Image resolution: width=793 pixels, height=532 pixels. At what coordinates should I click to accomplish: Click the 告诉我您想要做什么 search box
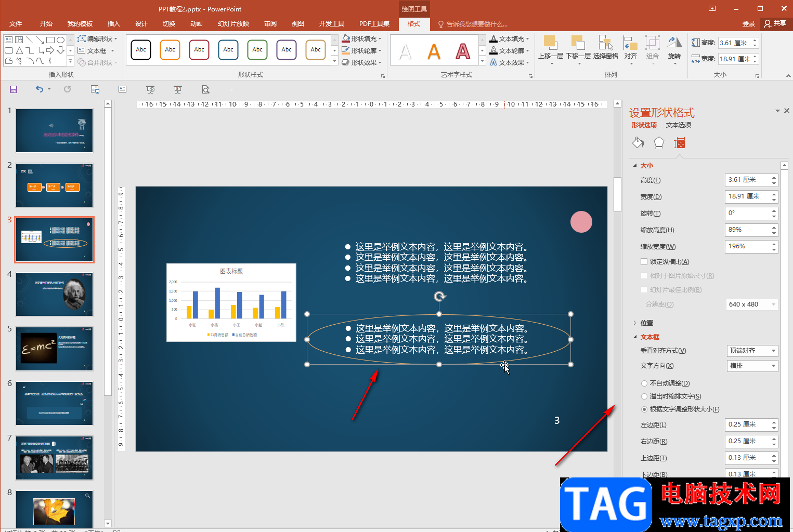(473, 24)
